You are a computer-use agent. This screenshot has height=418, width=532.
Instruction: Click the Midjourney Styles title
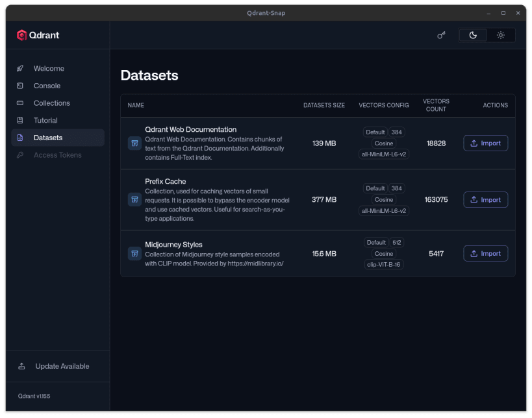click(x=173, y=245)
